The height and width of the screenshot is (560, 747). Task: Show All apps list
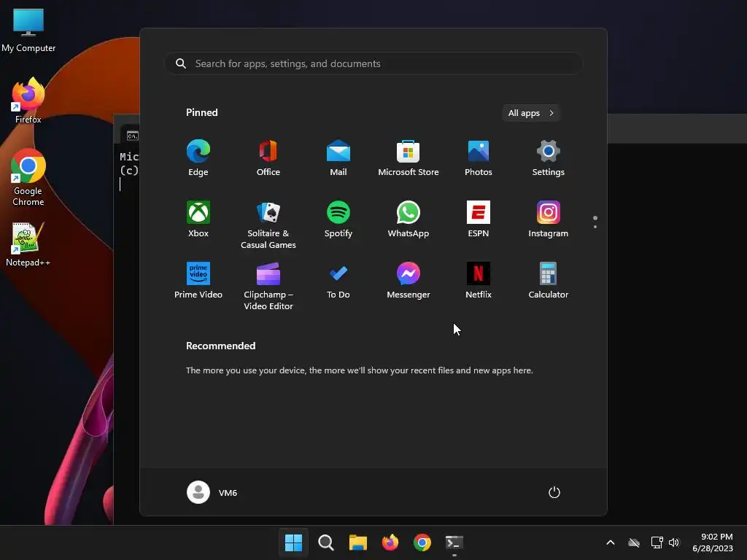[531, 113]
